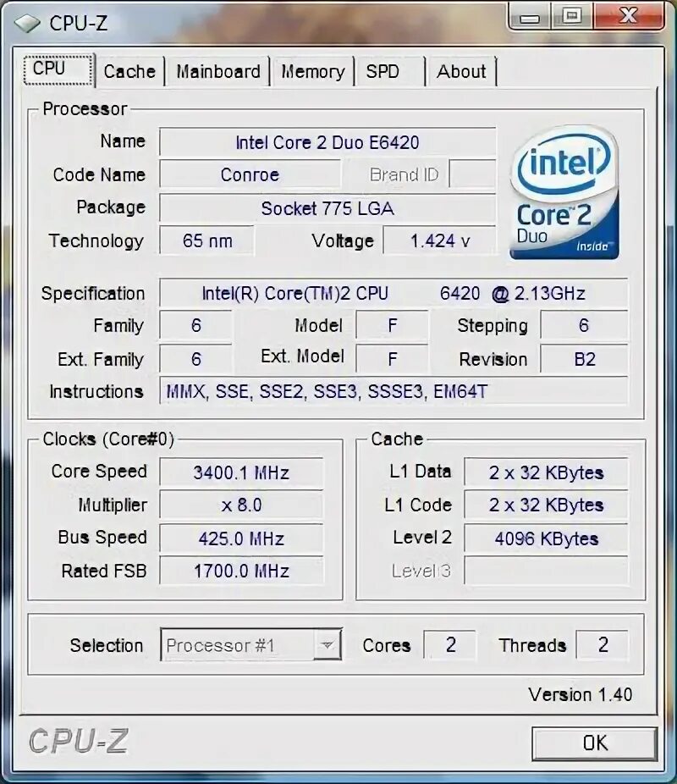Open the Mainboard tab
Screen dimensions: 677x784
point(217,71)
